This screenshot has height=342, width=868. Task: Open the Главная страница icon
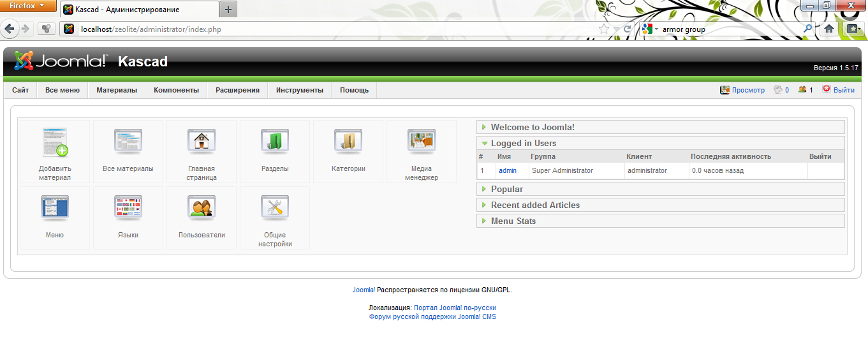202,152
